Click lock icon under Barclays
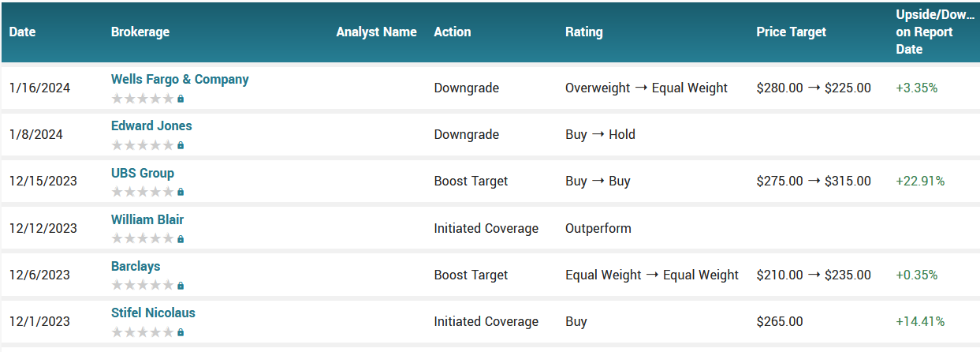Screen dimensions: 980x352 [x=181, y=285]
